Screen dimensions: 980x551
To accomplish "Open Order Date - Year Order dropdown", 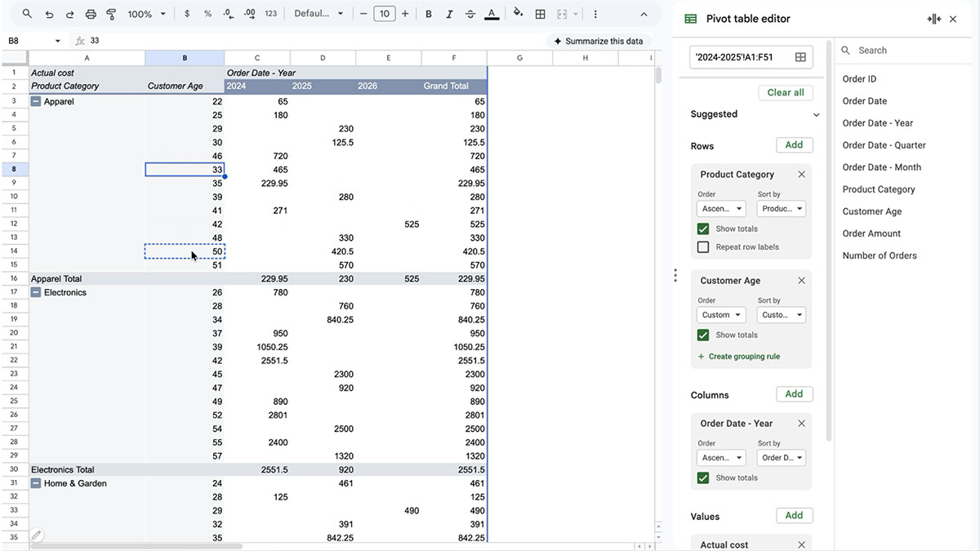I will [721, 458].
